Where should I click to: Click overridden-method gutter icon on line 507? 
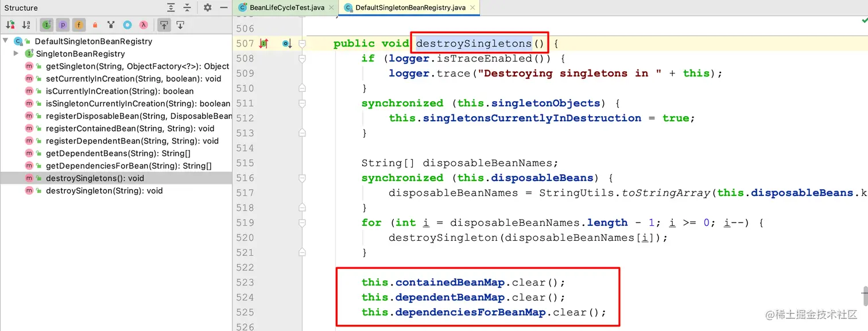click(287, 44)
